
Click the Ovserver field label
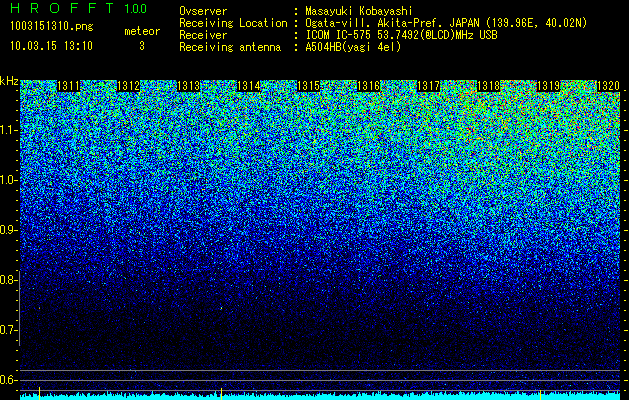click(x=203, y=11)
